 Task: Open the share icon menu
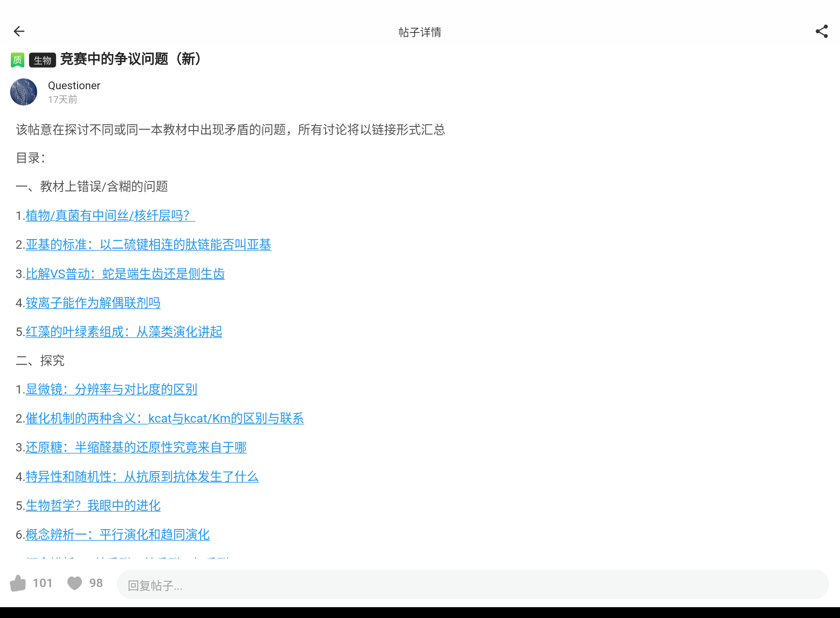pyautogui.click(x=821, y=31)
